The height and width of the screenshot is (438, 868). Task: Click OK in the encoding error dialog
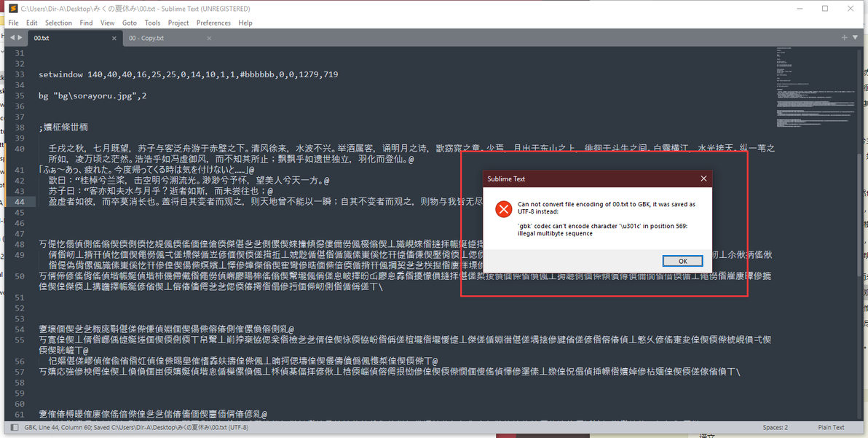[x=682, y=261]
